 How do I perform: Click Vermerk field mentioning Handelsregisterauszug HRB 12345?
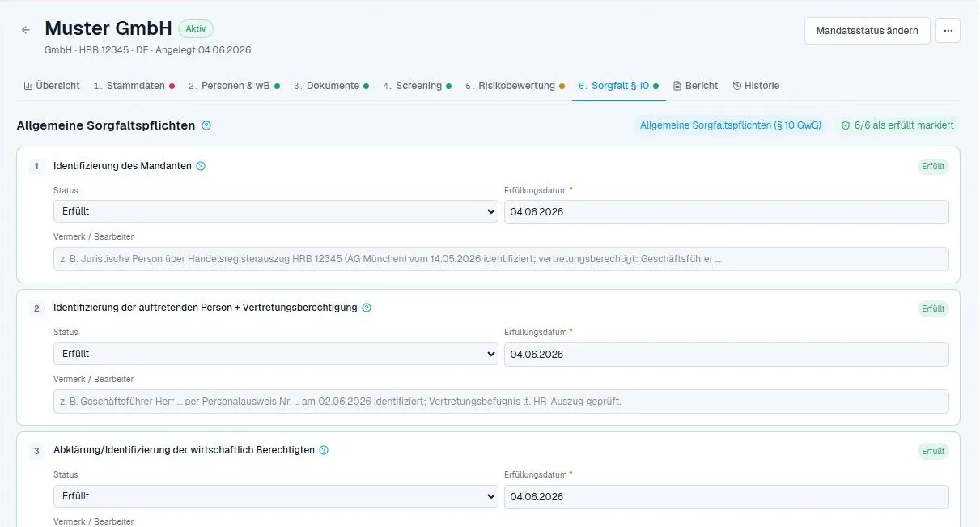click(501, 259)
